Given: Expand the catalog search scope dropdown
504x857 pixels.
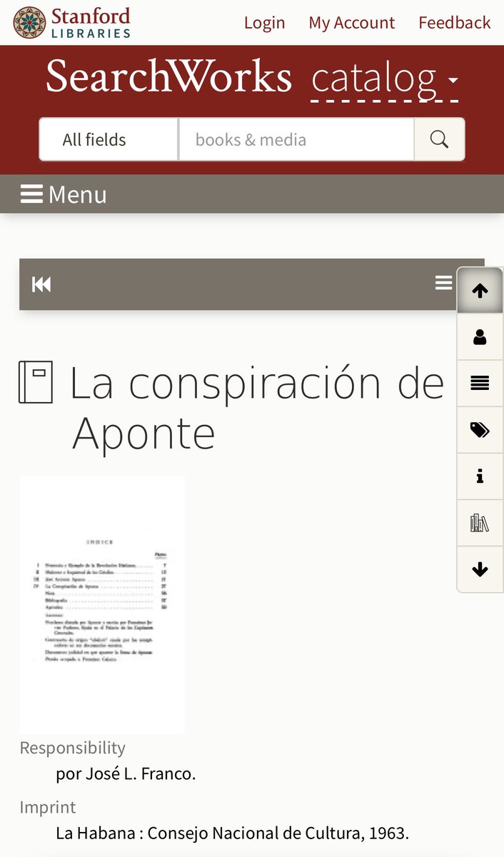Looking at the screenshot, I should pos(385,79).
